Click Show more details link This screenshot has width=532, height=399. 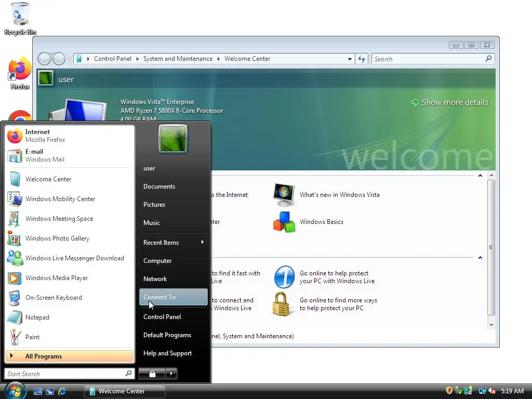[450, 102]
